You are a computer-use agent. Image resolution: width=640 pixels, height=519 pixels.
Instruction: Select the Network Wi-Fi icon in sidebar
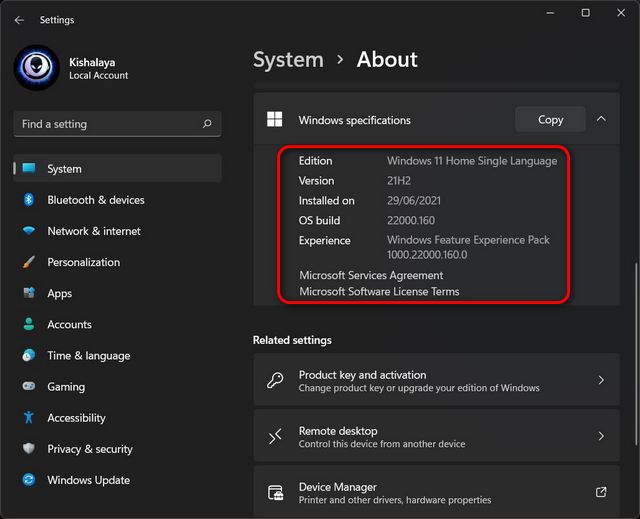29,231
